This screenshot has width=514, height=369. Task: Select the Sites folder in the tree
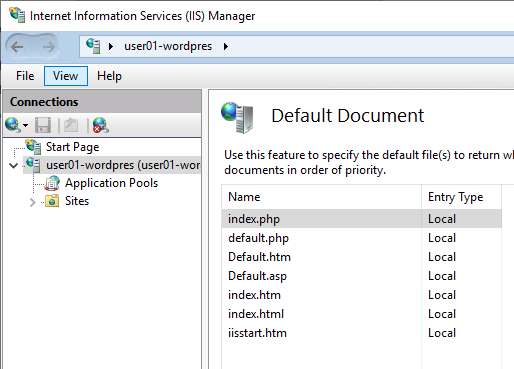[77, 201]
